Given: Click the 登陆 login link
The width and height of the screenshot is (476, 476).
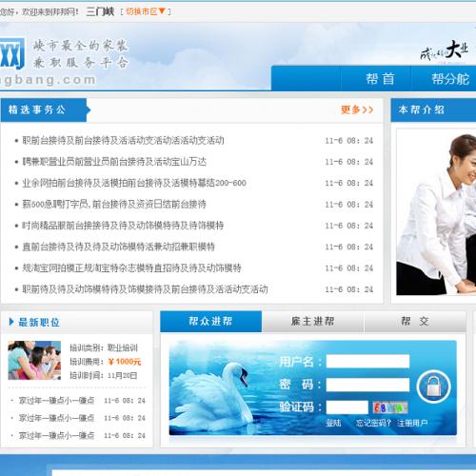Looking at the screenshot, I should coord(333,423).
